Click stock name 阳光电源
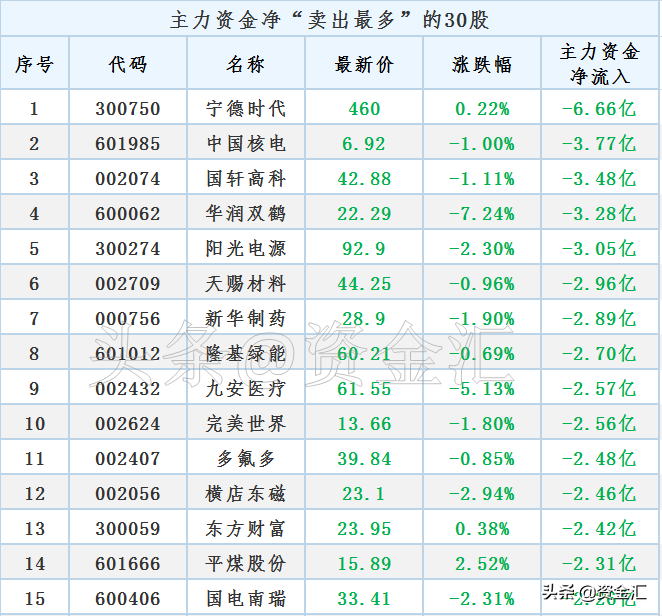The height and width of the screenshot is (616, 662). 246,249
